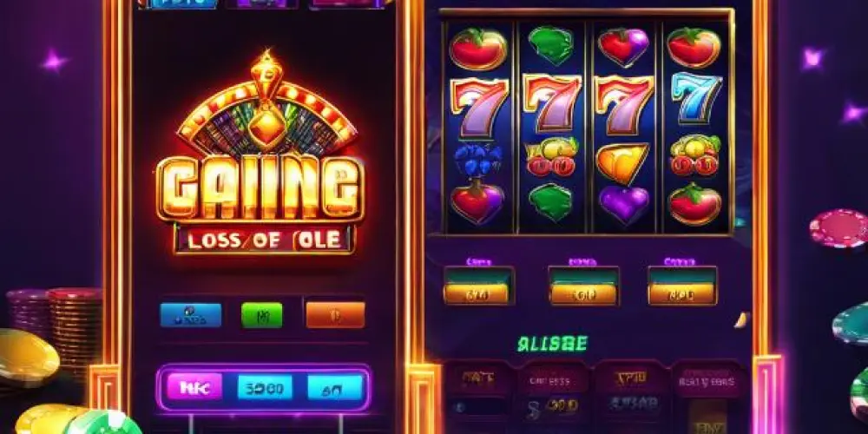Select the blue grapes slot symbol
This screenshot has height=434, width=868.
coord(477,160)
